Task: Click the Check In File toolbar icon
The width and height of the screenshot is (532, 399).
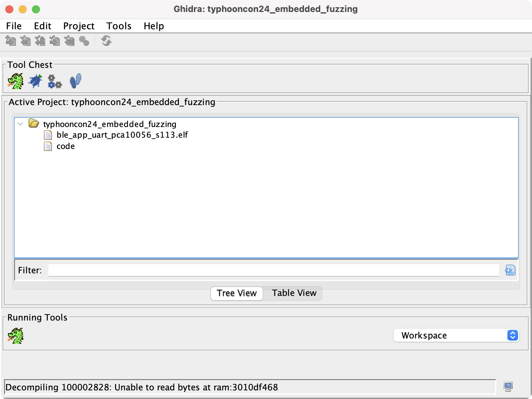Action: [x=55, y=41]
